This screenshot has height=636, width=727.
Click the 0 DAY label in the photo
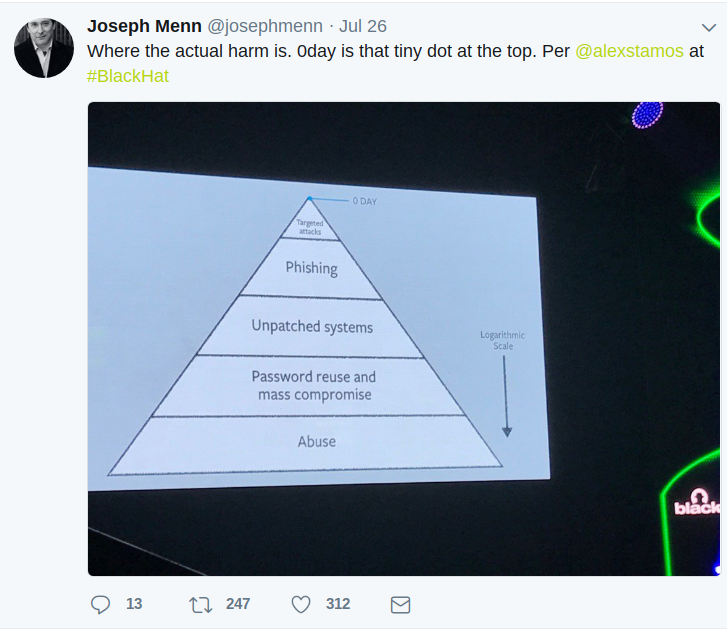(364, 201)
